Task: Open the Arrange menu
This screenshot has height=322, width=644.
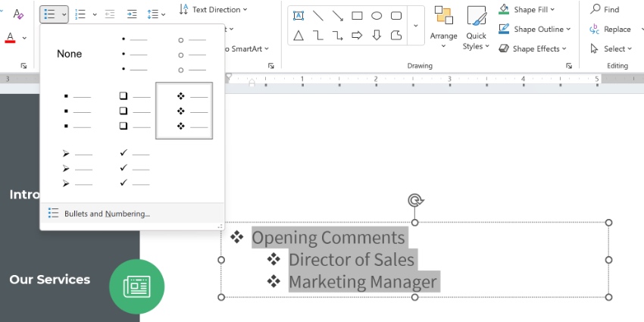Action: 443,27
